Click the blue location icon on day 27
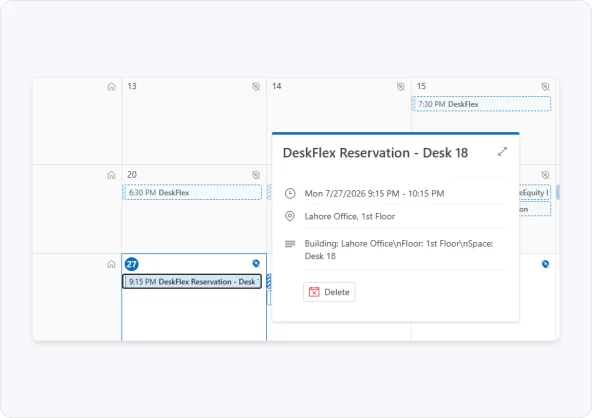The image size is (592, 418). point(256,264)
